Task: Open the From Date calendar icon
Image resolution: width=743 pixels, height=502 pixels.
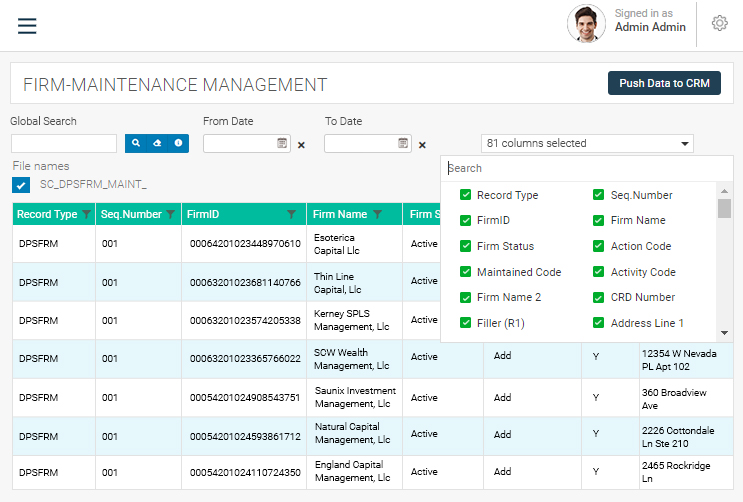Action: [282, 143]
